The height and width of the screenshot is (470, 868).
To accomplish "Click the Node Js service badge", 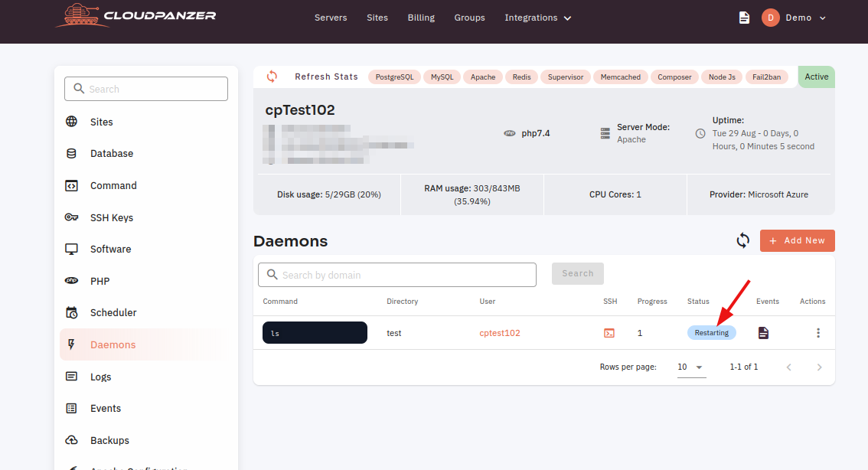I will pos(722,77).
